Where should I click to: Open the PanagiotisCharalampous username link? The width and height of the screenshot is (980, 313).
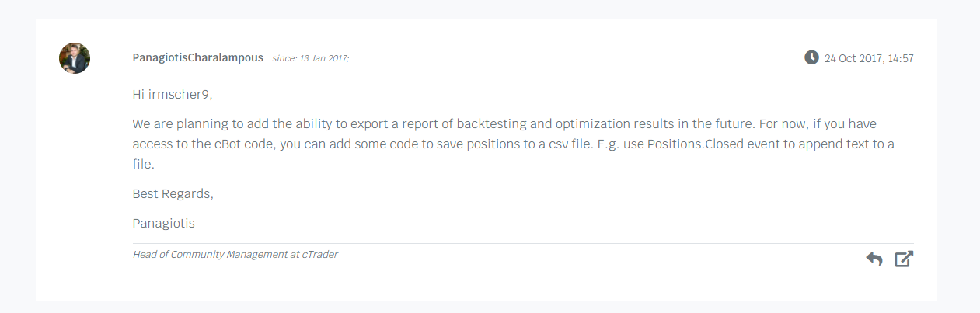pyautogui.click(x=198, y=58)
